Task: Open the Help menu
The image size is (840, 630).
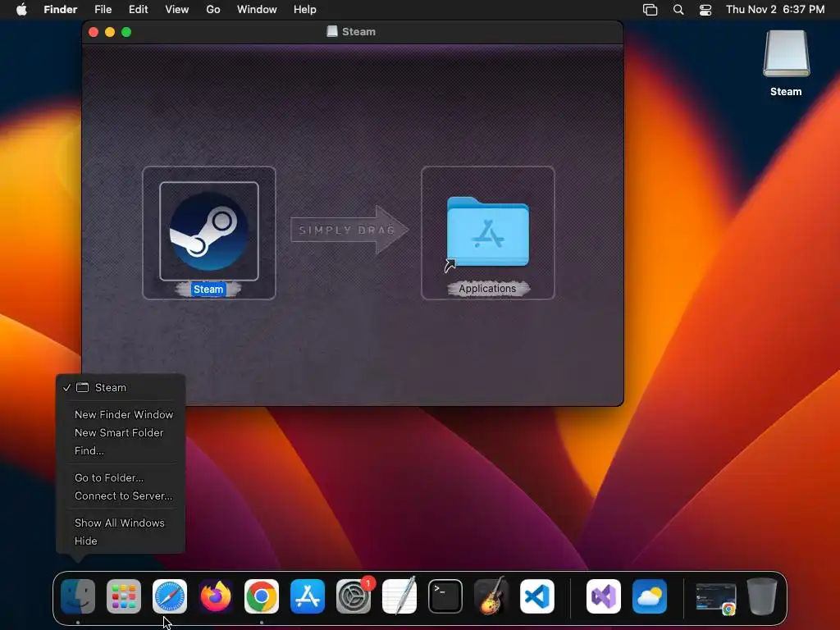Action: [x=305, y=10]
